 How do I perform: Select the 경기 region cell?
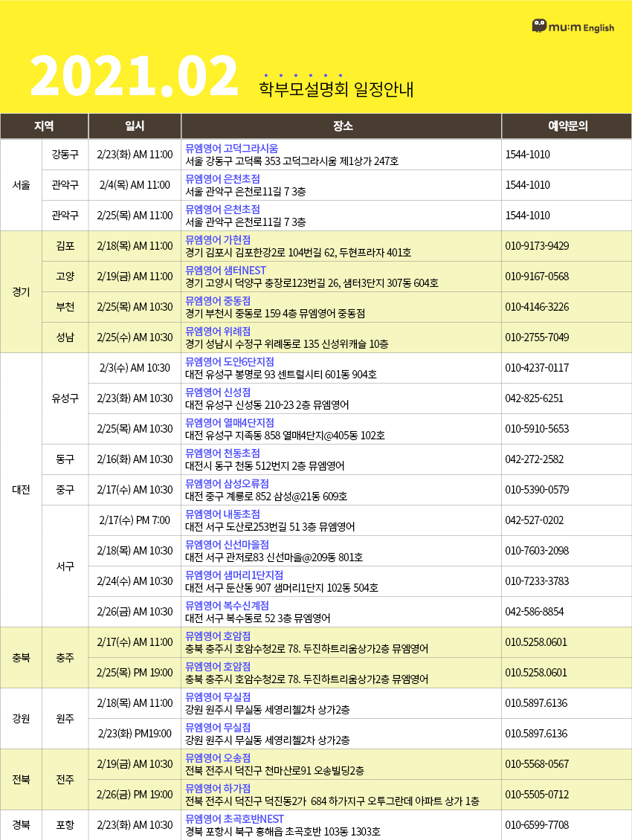point(21,292)
